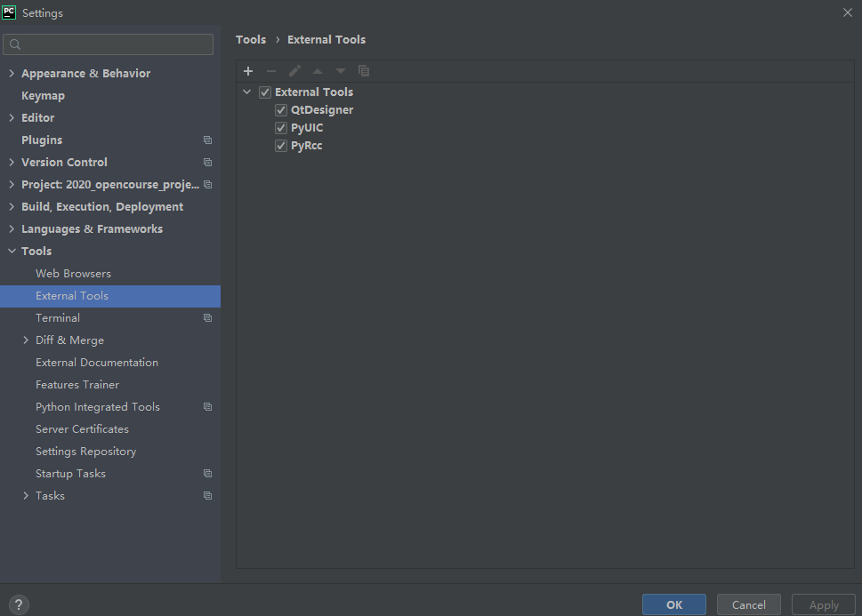This screenshot has width=862, height=616.
Task: Expand Build, Execution, Deployment arrow
Action: pos(12,206)
